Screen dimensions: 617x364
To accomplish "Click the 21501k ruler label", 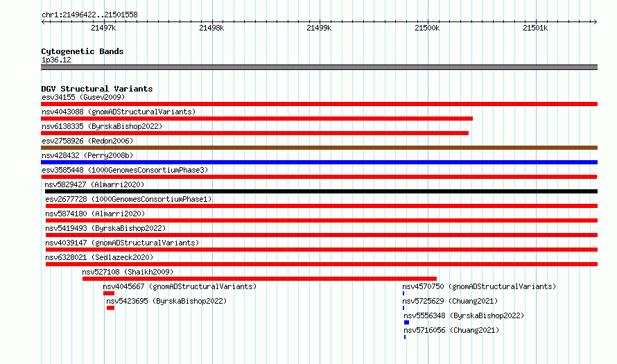I will click(535, 28).
